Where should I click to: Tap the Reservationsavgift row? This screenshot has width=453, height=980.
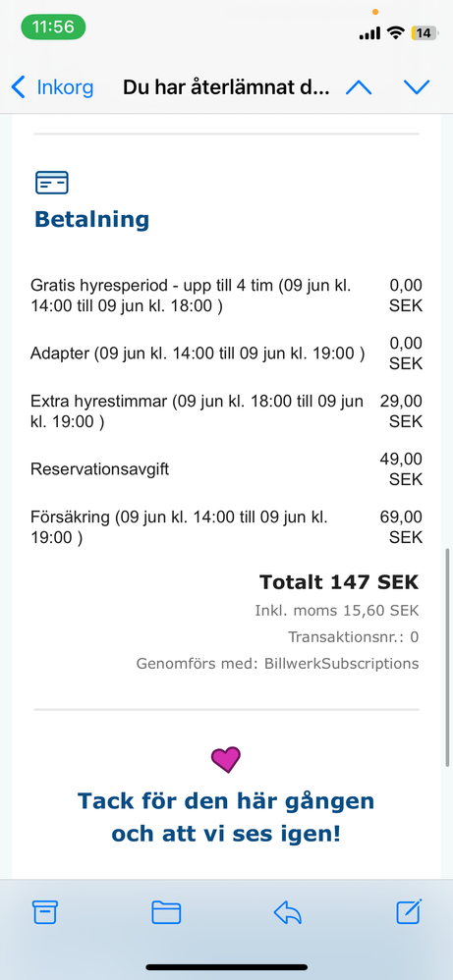226,469
